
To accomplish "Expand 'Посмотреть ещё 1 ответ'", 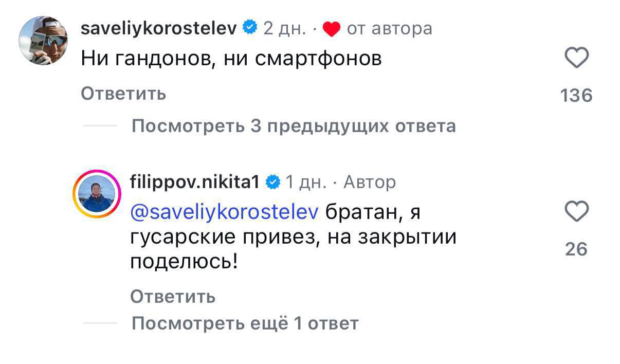I will click(x=245, y=323).
